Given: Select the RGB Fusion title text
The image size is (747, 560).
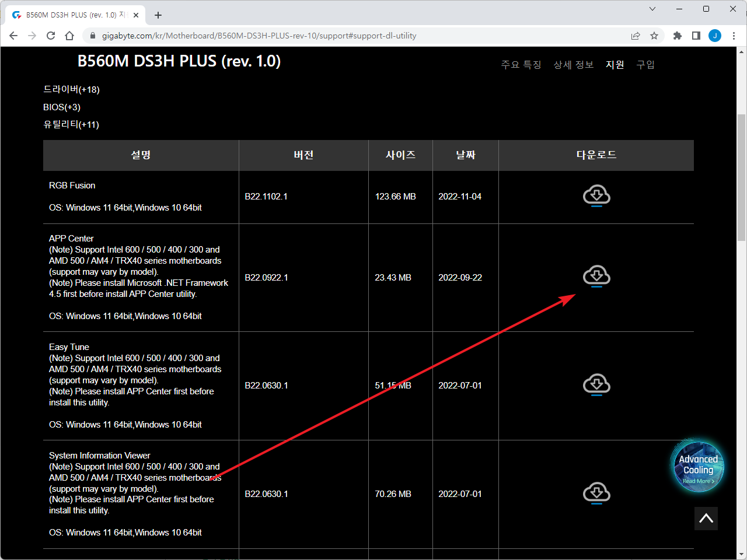Looking at the screenshot, I should [x=72, y=185].
